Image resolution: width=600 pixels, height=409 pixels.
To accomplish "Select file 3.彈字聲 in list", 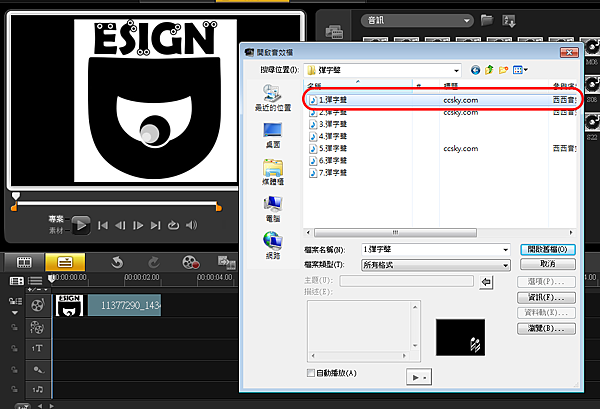I will (328, 124).
